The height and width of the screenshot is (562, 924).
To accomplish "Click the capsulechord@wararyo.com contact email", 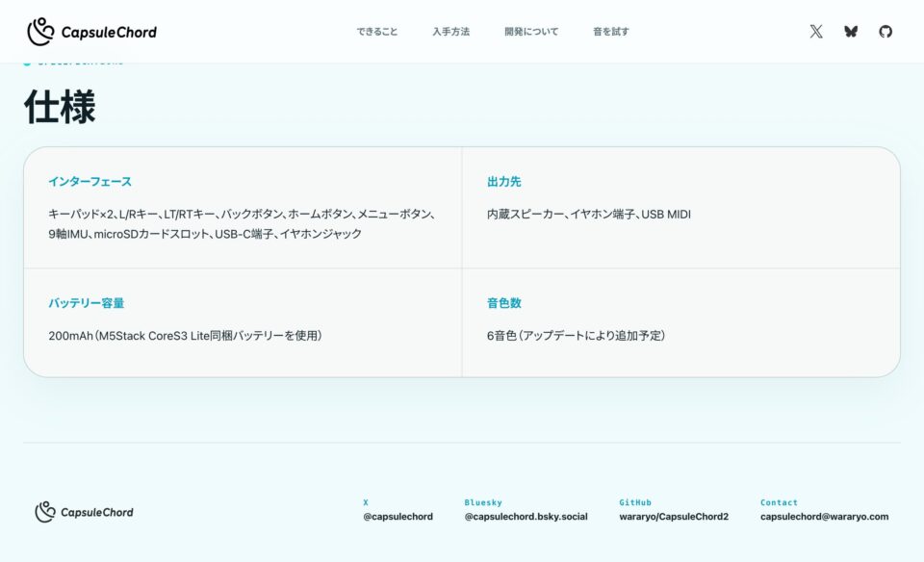I will (825, 517).
